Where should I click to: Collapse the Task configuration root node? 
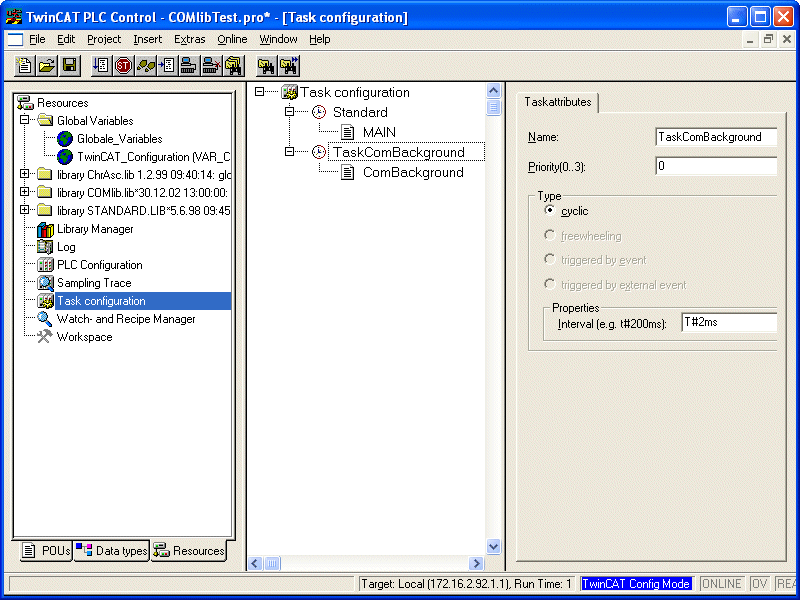click(260, 92)
